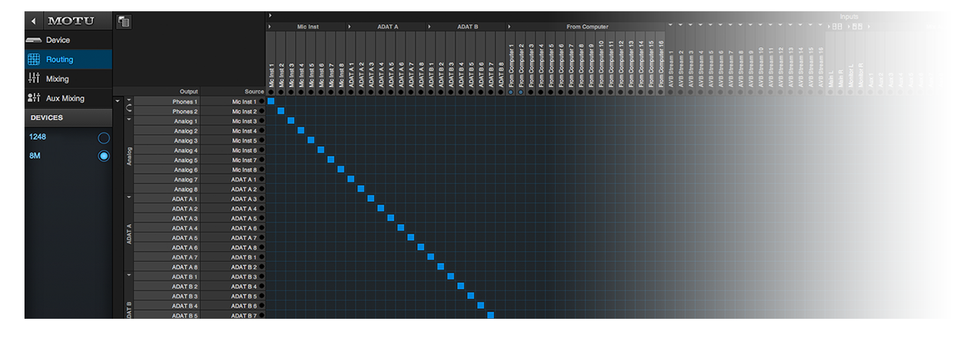980x338 pixels.
Task: Expand the From Computer column group
Action: [x=509, y=27]
